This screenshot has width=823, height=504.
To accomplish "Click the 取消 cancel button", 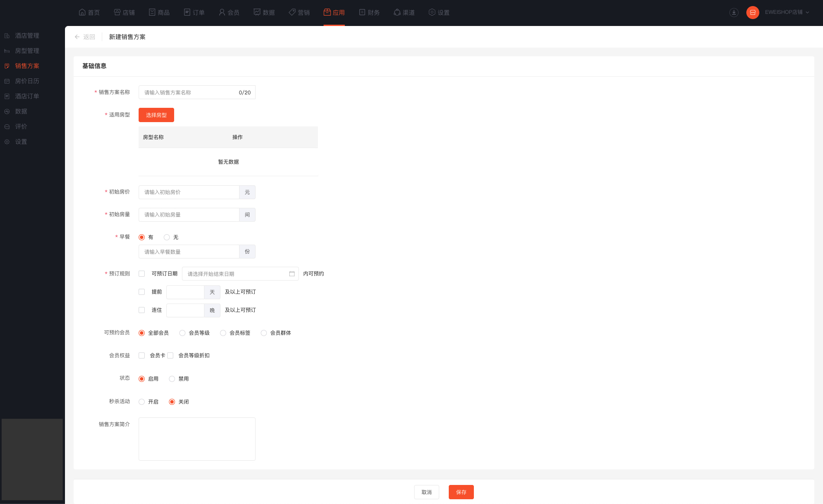I will pos(427,492).
